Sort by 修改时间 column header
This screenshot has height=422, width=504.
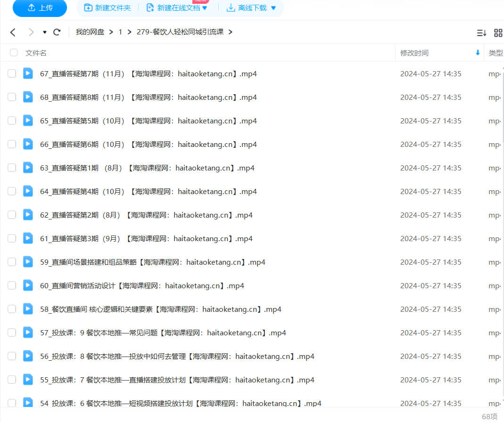tap(414, 53)
